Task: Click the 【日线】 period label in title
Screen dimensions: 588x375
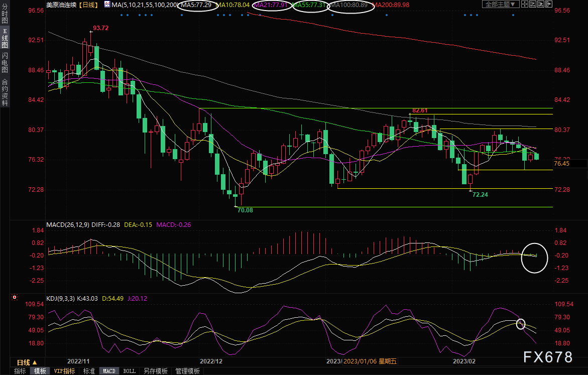Action: 89,5
